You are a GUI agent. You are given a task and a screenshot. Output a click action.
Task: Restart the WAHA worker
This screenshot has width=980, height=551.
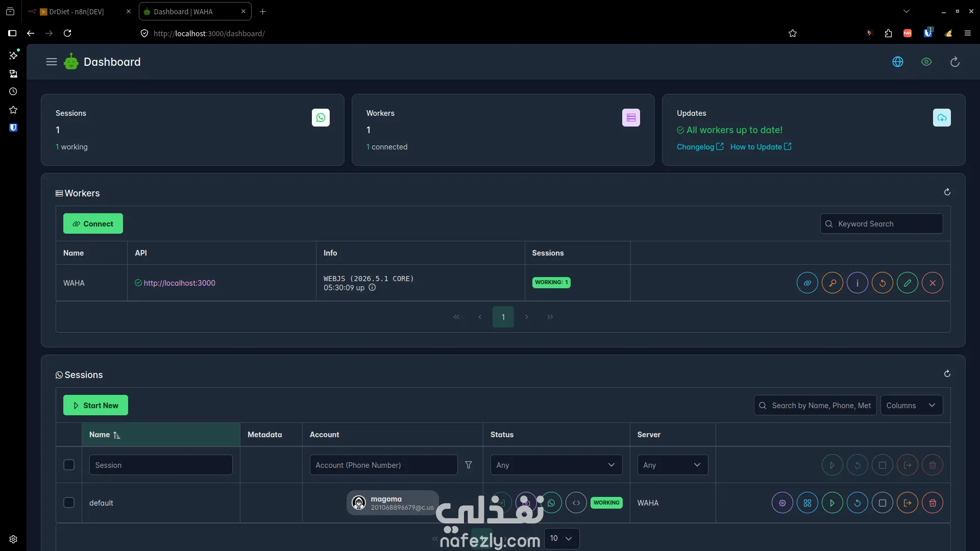pyautogui.click(x=883, y=283)
